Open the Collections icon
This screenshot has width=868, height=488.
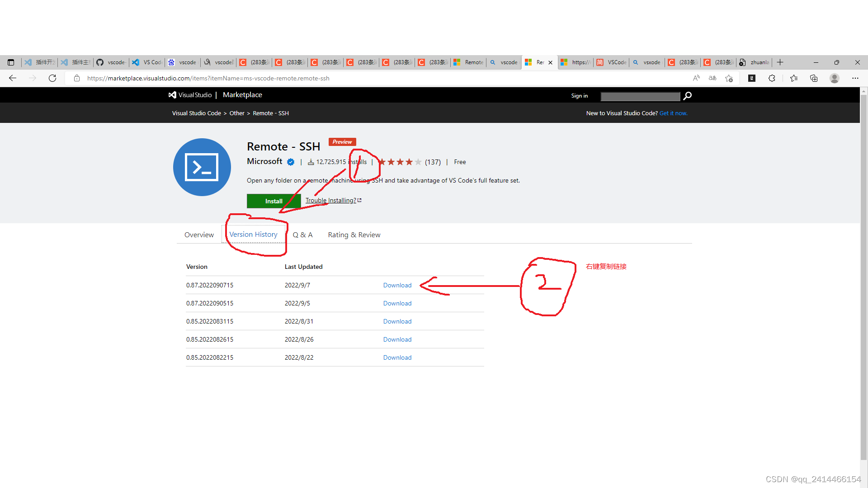pos(814,78)
